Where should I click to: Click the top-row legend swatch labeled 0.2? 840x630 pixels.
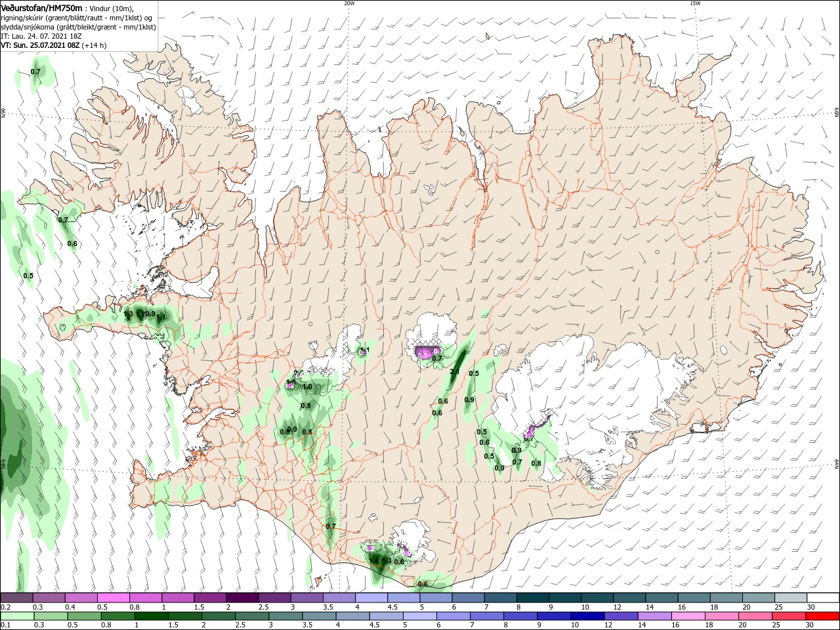(16, 598)
